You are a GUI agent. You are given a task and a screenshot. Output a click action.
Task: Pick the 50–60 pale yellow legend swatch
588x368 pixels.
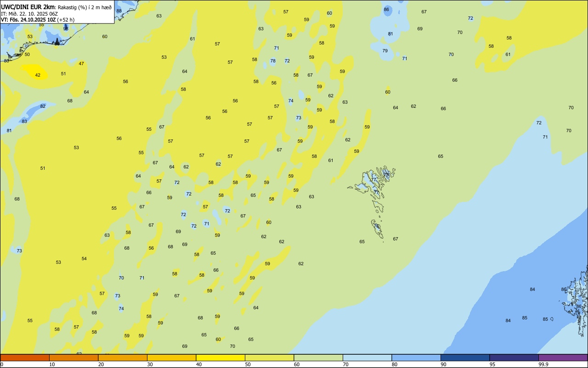pos(269,357)
